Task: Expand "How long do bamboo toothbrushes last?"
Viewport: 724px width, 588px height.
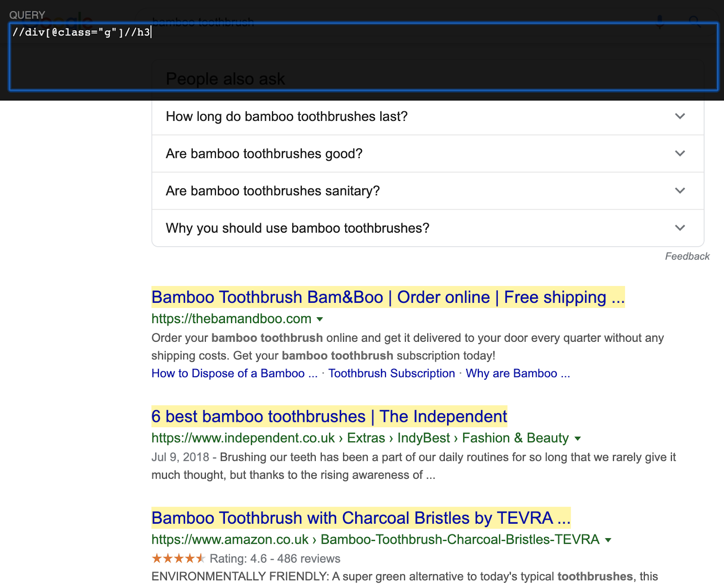Action: pyautogui.click(x=428, y=116)
